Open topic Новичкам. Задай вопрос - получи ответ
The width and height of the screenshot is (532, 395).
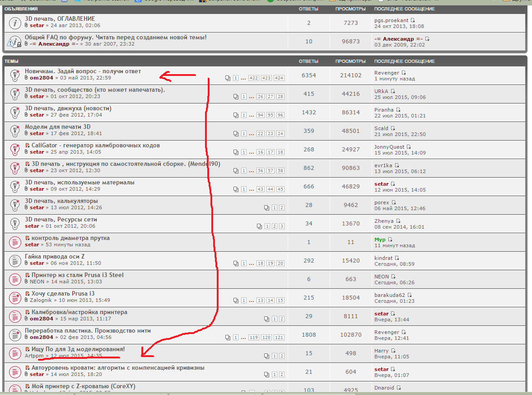[x=83, y=71]
